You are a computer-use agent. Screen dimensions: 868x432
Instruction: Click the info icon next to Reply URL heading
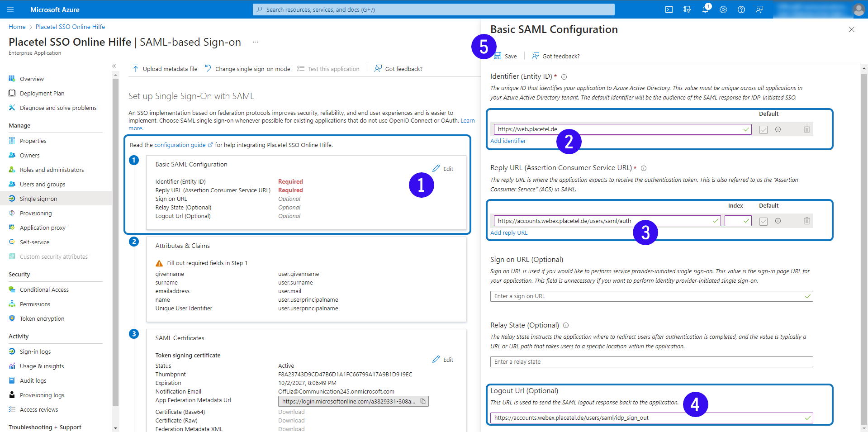644,168
